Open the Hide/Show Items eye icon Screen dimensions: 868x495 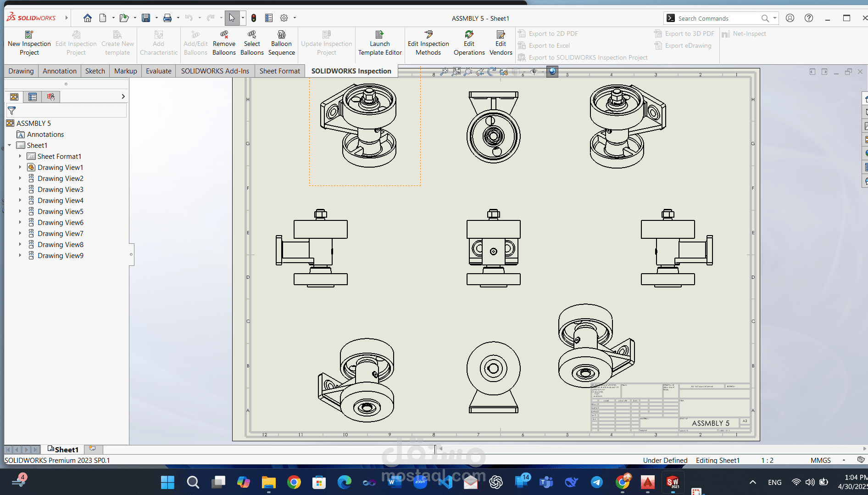[x=534, y=72]
